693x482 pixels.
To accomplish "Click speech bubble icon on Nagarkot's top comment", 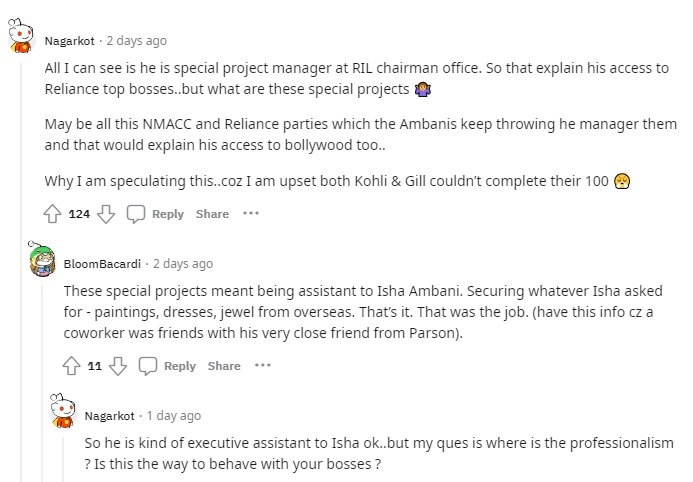I will [137, 214].
